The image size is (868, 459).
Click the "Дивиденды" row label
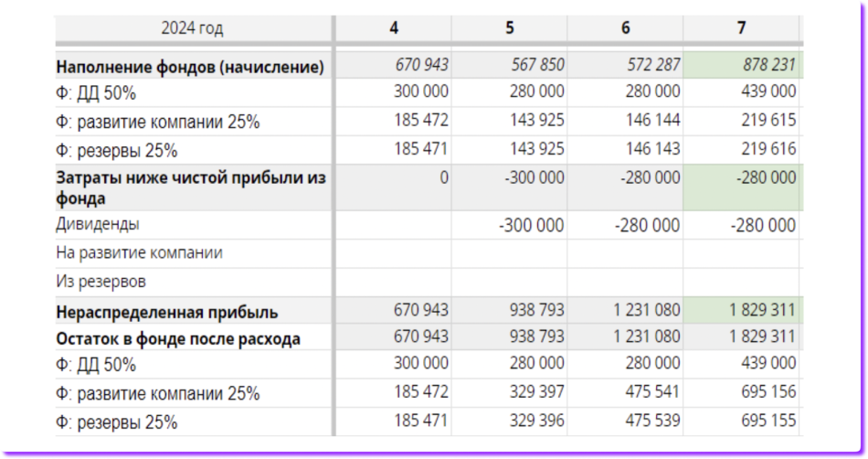click(x=98, y=224)
